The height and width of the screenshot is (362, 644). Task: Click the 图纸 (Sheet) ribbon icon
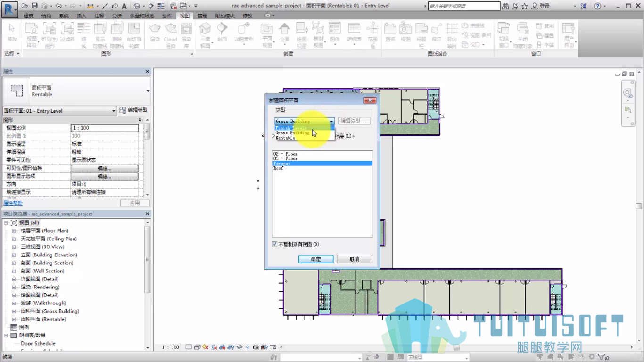390,32
